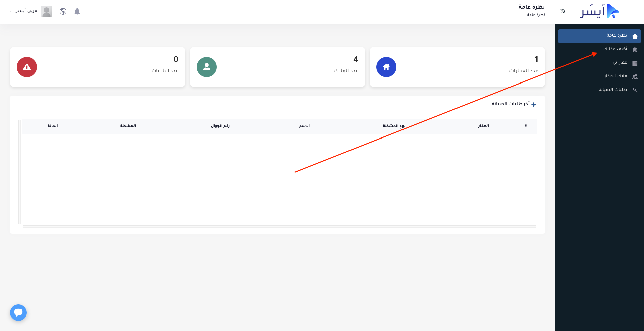Click رقم الجوال column header
The image size is (644, 331).
coord(220,126)
